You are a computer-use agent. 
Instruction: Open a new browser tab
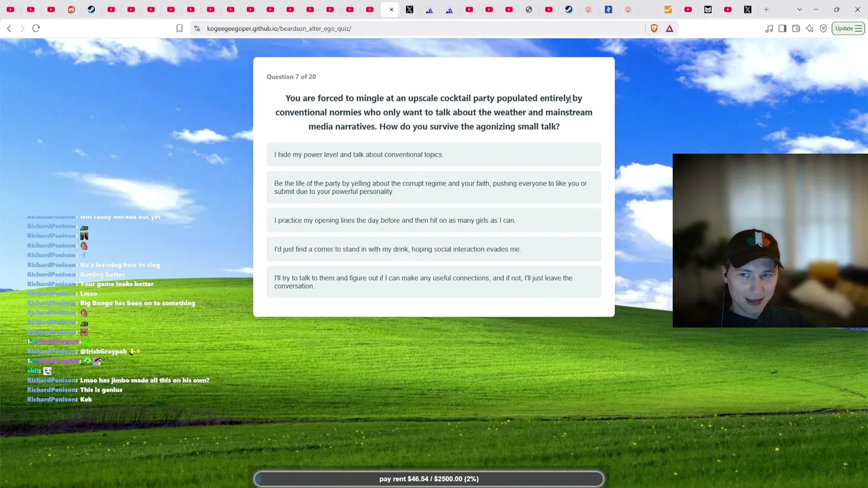point(766,9)
